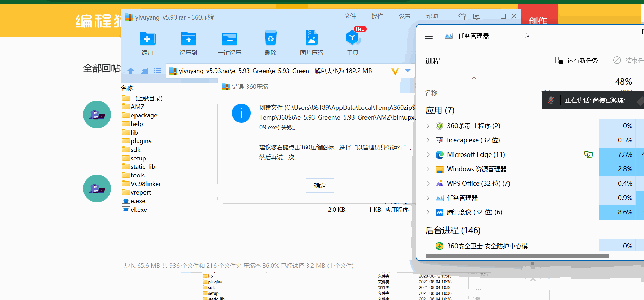Click the 解压到 (Extract to) icon

[x=188, y=38]
